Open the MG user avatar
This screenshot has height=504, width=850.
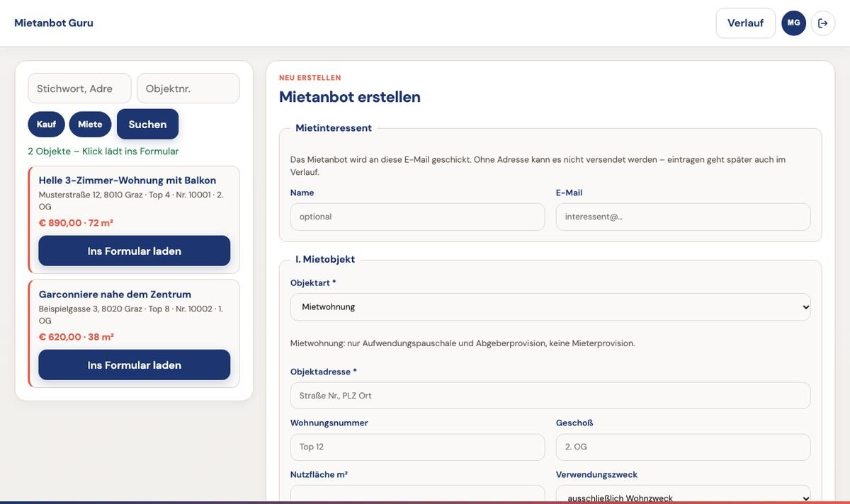pyautogui.click(x=793, y=23)
